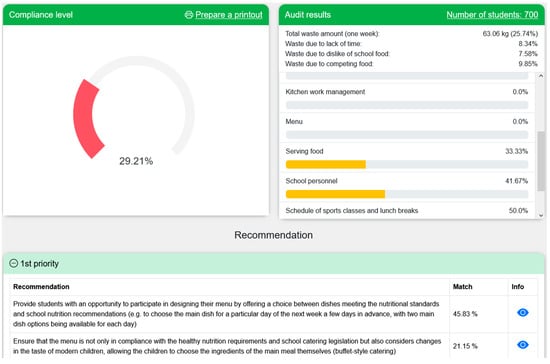View info for the 45.83% match recommendation
550x364 pixels.
523,312
